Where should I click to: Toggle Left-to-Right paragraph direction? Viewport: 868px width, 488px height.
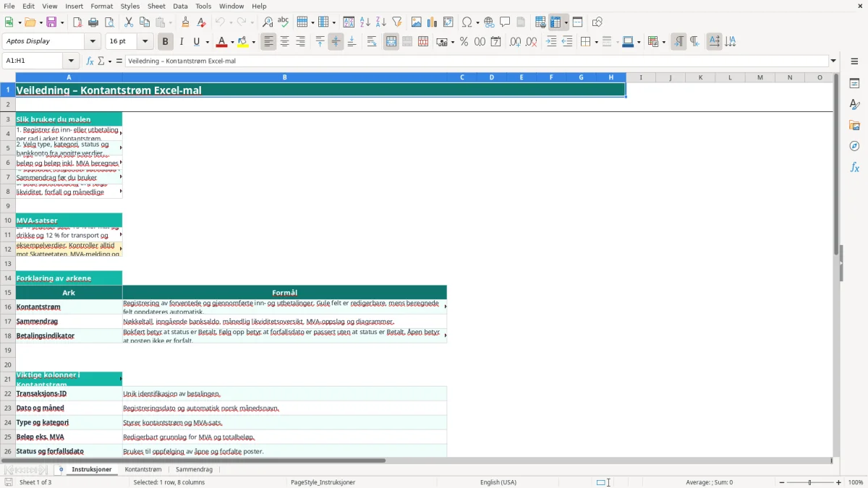(678, 42)
